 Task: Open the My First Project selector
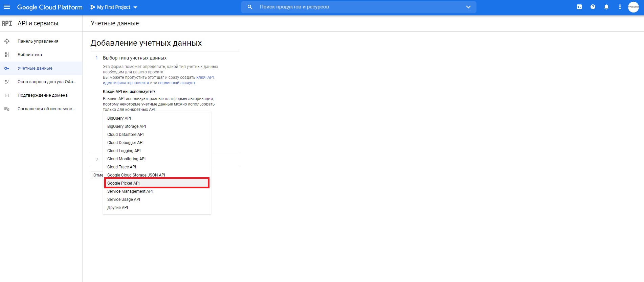point(114,7)
